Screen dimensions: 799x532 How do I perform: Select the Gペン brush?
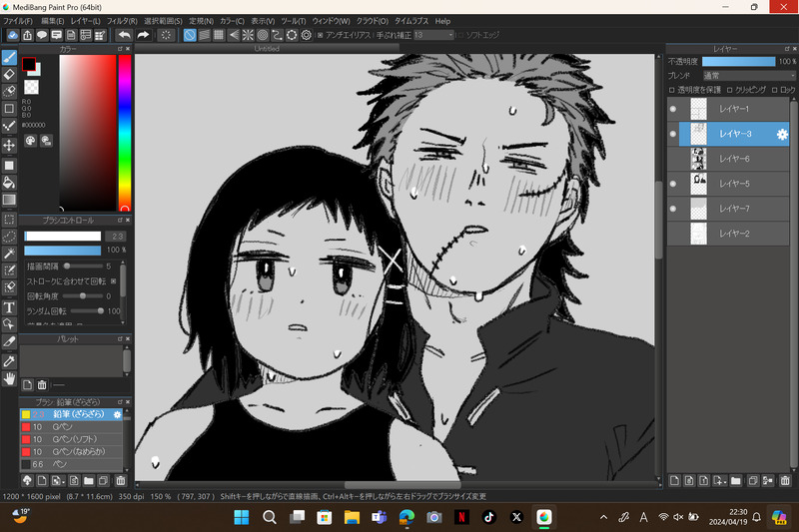tap(71, 426)
